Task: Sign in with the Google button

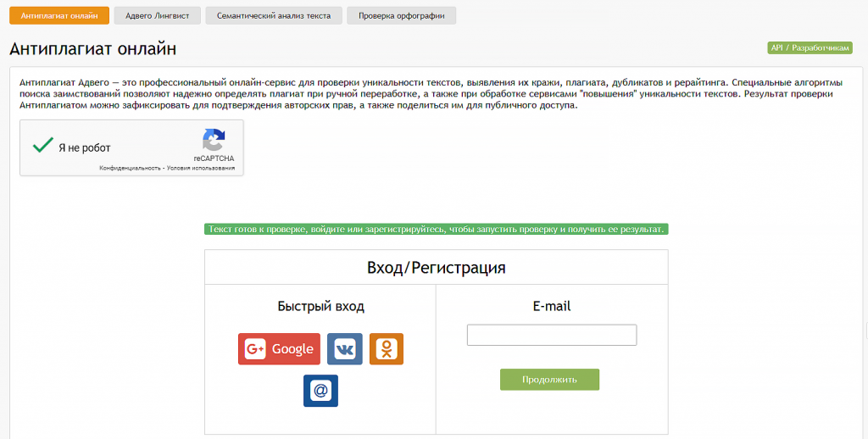Action: pos(279,349)
